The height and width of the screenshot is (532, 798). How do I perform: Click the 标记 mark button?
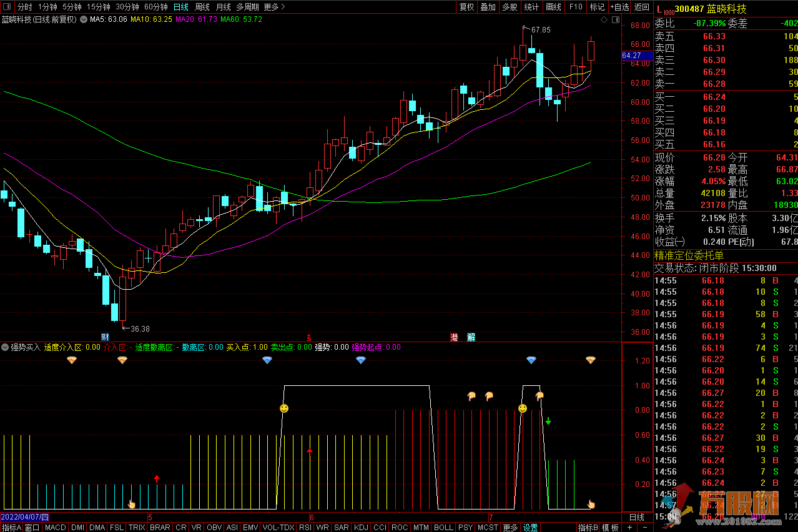click(x=598, y=7)
